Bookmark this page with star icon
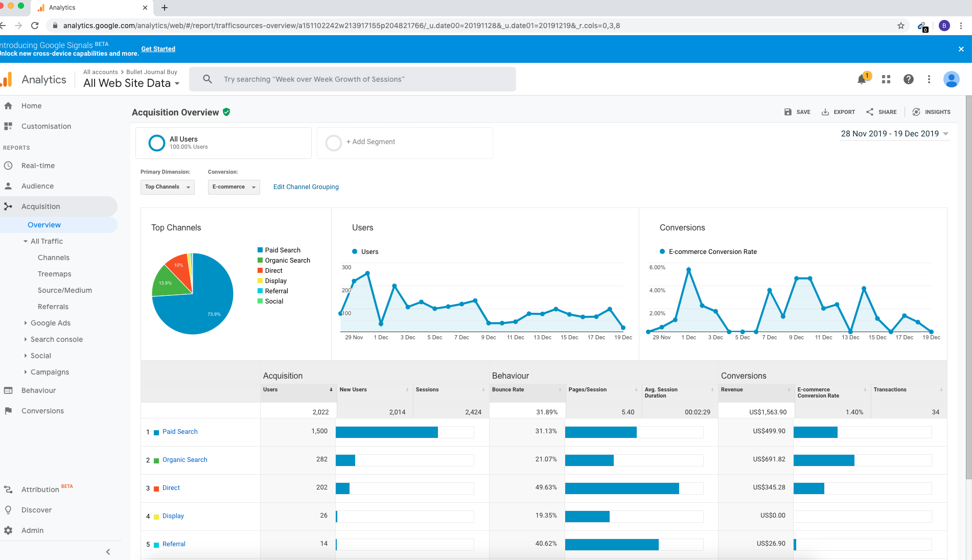Image resolution: width=972 pixels, height=560 pixels. point(901,26)
